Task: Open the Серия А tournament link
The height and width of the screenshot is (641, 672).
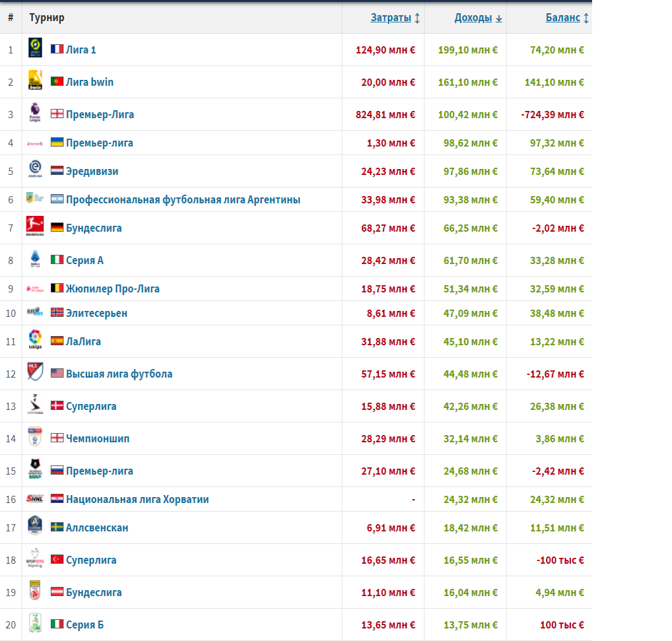Action: click(84, 261)
